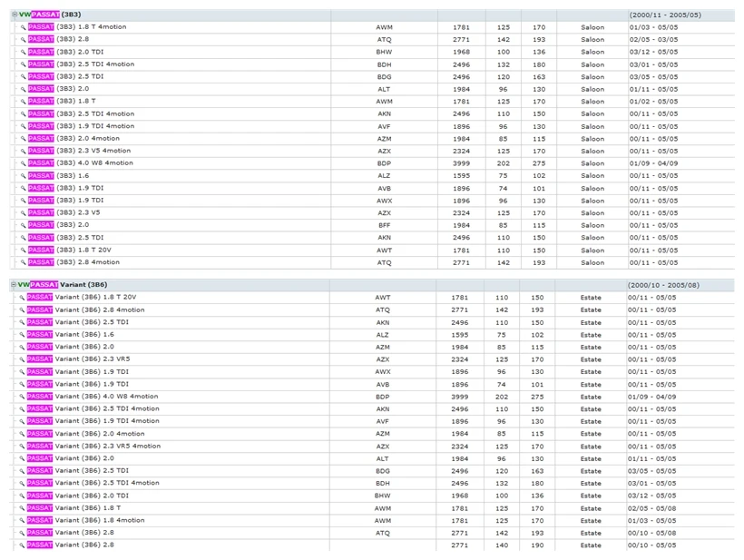Click magnifier icon for Variant (3B6) 2.3 VR5 4motion
Viewport: 744px width, 560px height.
(x=22, y=447)
